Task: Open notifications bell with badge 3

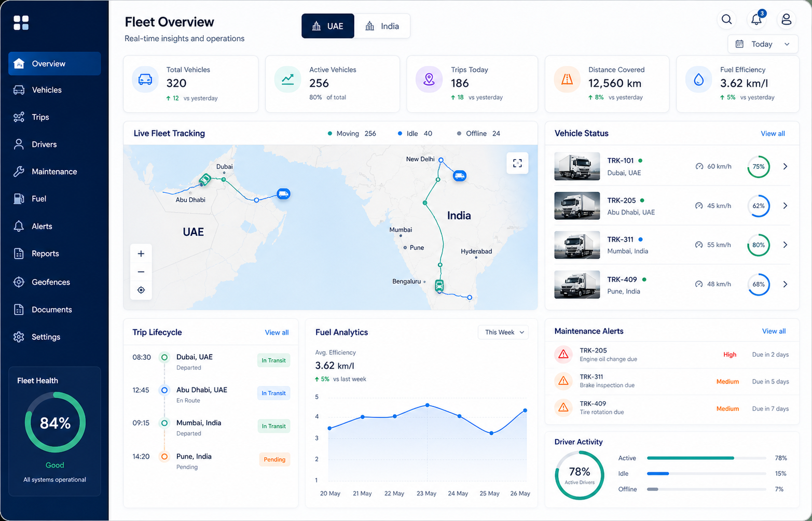Action: pyautogui.click(x=756, y=19)
